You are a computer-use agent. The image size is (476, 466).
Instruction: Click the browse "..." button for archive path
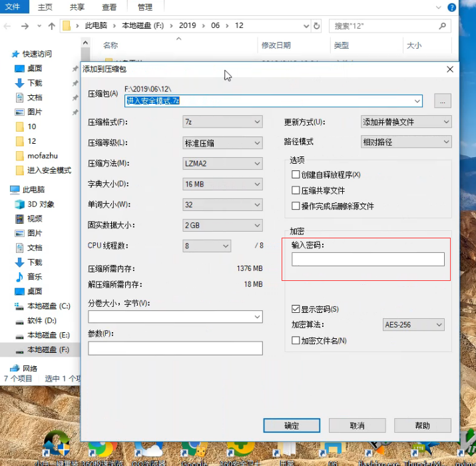(x=443, y=101)
